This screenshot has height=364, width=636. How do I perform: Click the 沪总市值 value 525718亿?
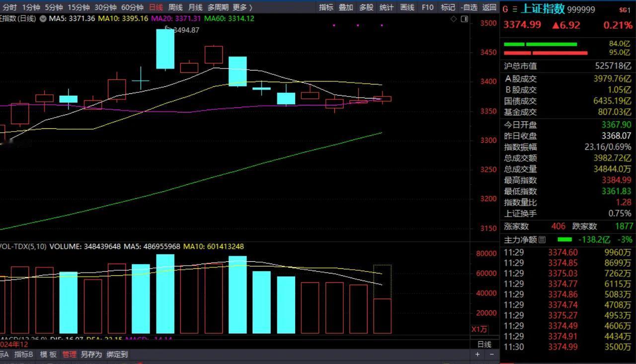(x=613, y=66)
